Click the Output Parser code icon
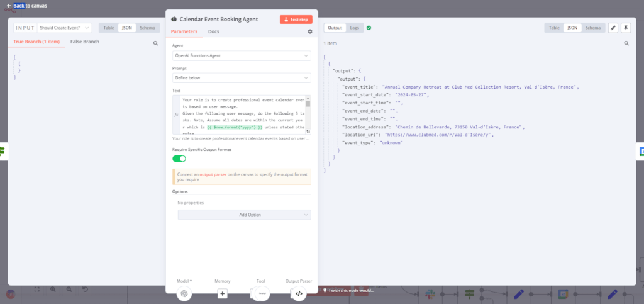Image resolution: width=644 pixels, height=304 pixels. click(299, 293)
